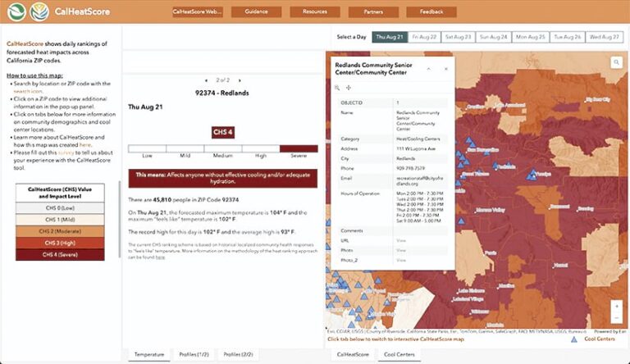Open the Resources header button
630x364 pixels.
[315, 11]
